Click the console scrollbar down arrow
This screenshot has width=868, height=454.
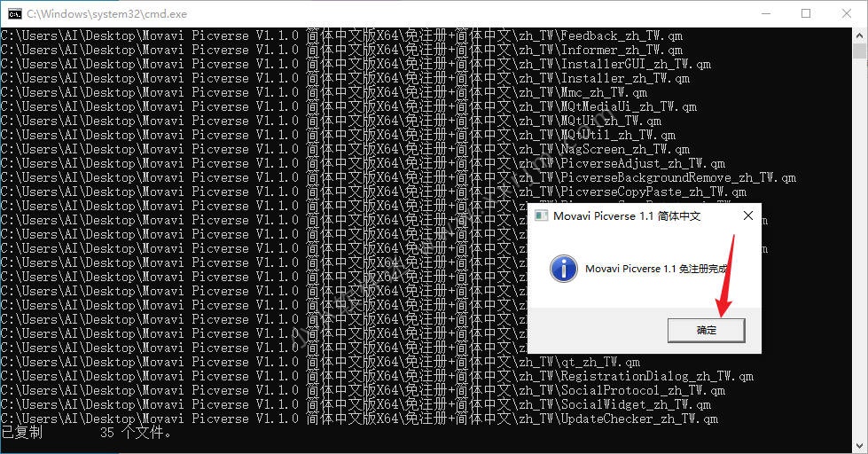coord(860,446)
